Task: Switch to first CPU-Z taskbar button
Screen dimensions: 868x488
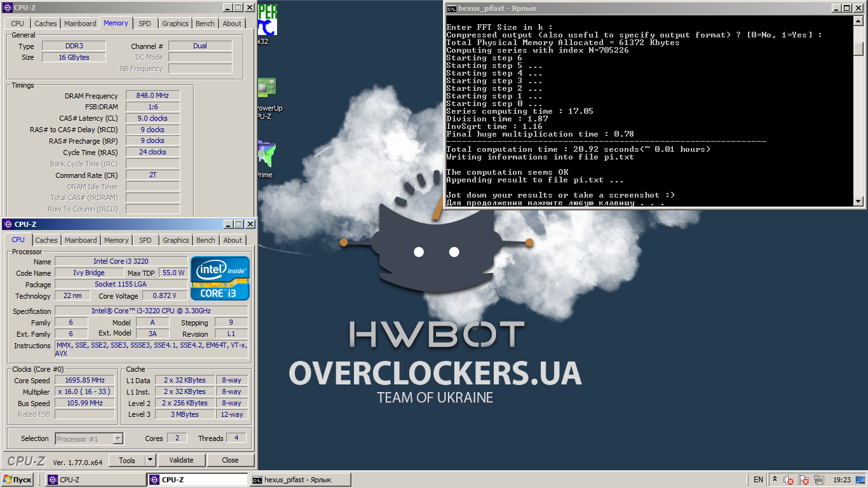Action: 95,480
